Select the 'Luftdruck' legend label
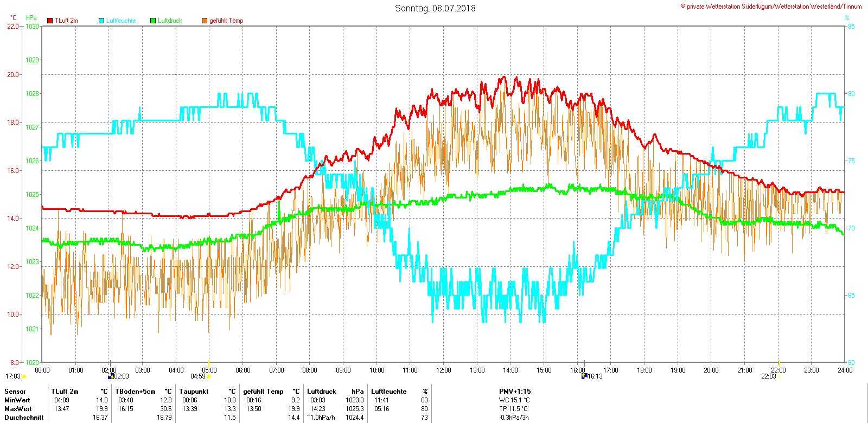 [170, 21]
